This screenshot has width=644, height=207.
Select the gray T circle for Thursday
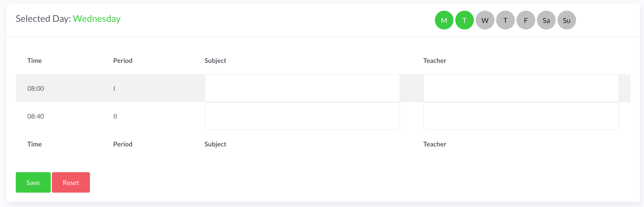coord(505,20)
